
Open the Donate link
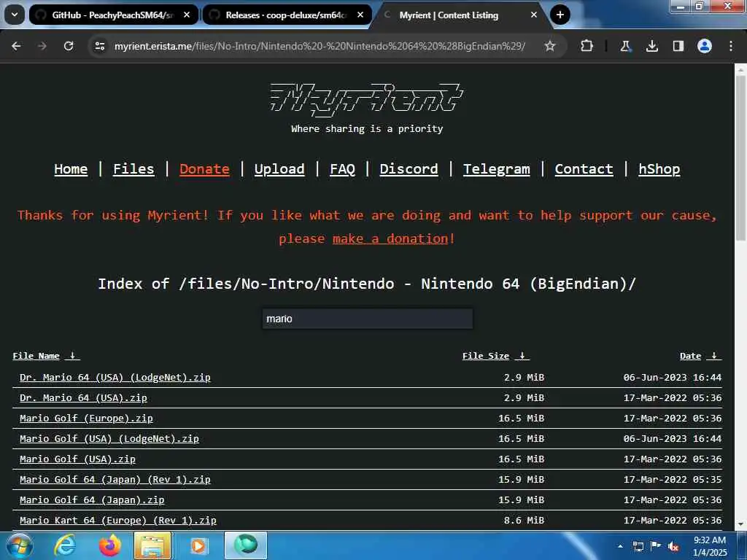(204, 169)
